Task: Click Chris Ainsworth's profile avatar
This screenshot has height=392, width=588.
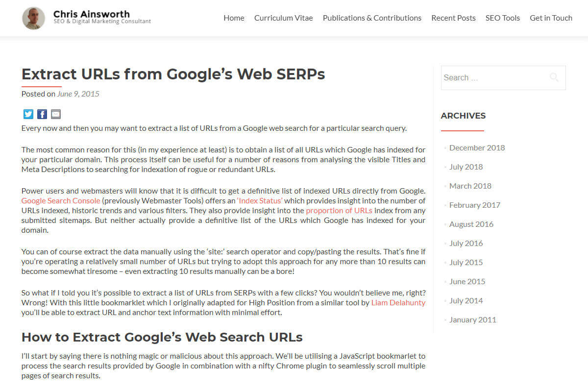Action: (34, 18)
